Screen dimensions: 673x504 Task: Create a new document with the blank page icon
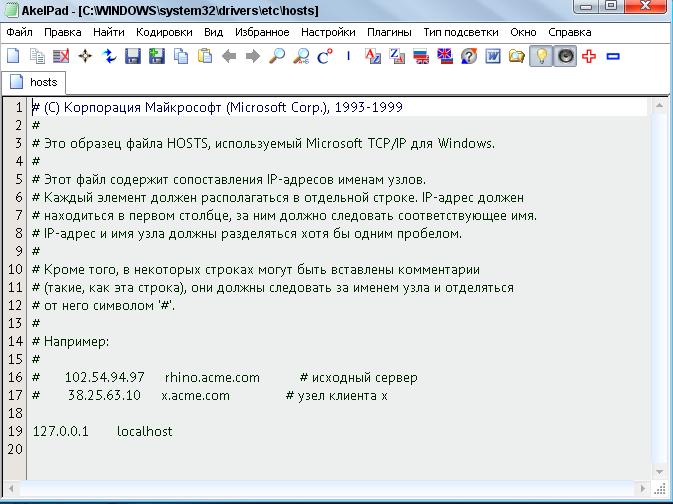click(13, 56)
